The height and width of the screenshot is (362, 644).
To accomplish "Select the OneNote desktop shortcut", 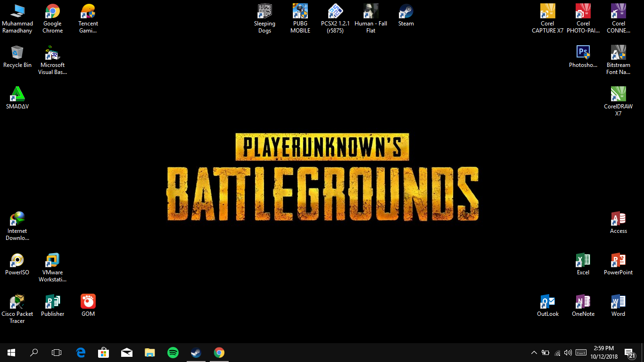I will [x=583, y=305].
